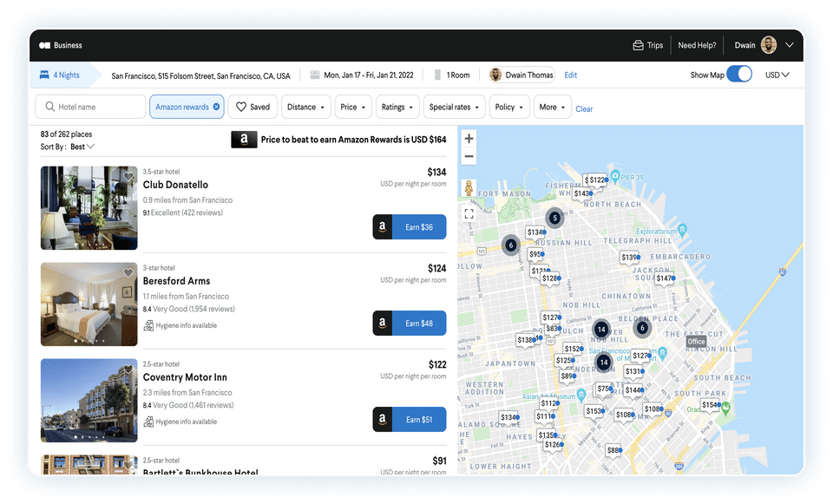833x504 pixels.
Task: Click the 1 Room selector
Action: coord(458,75)
